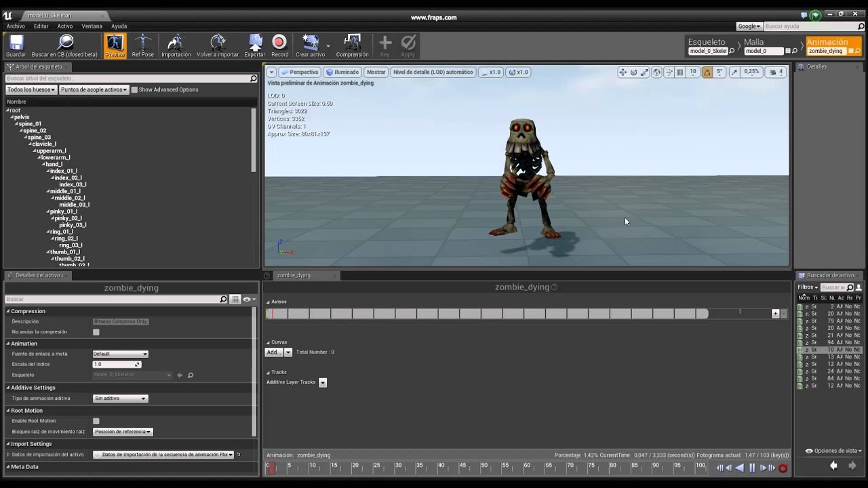The width and height of the screenshot is (868, 488).
Task: Open Tipo de animación aditiva dropdown
Action: coord(120,399)
